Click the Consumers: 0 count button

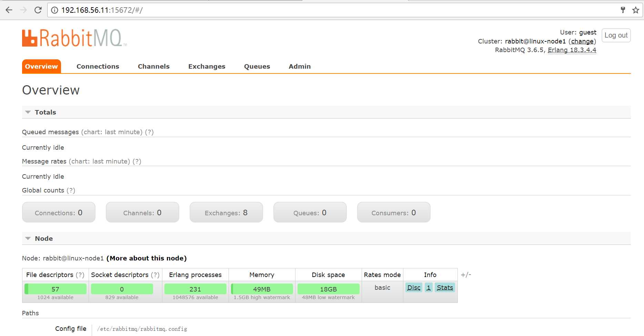pyautogui.click(x=394, y=213)
